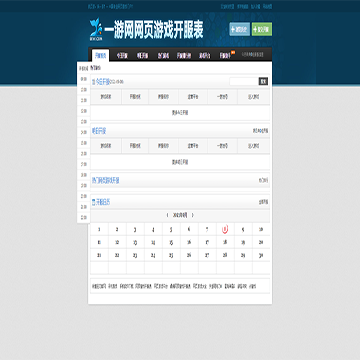The height and width of the screenshot is (360, 360).
Task: Select date 27 in the calendar
Action: pyautogui.click(x=207, y=255)
